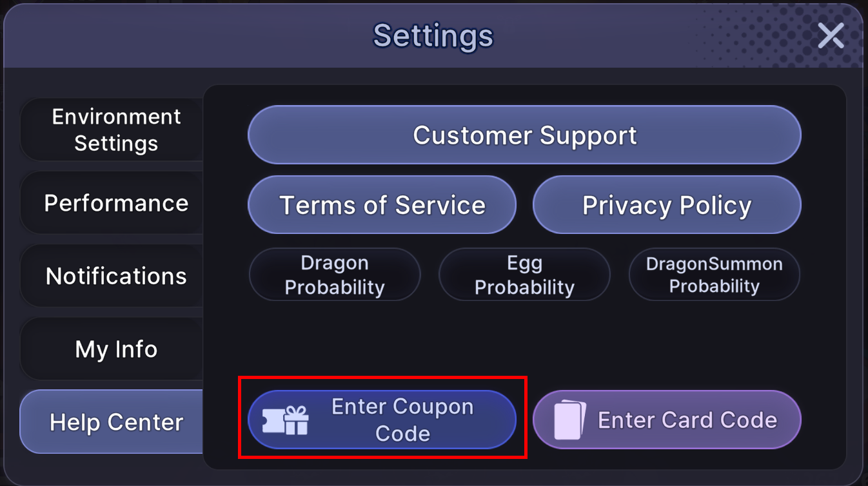Close the Settings dialog with the X
Image resolution: width=868 pixels, height=486 pixels.
coord(831,36)
